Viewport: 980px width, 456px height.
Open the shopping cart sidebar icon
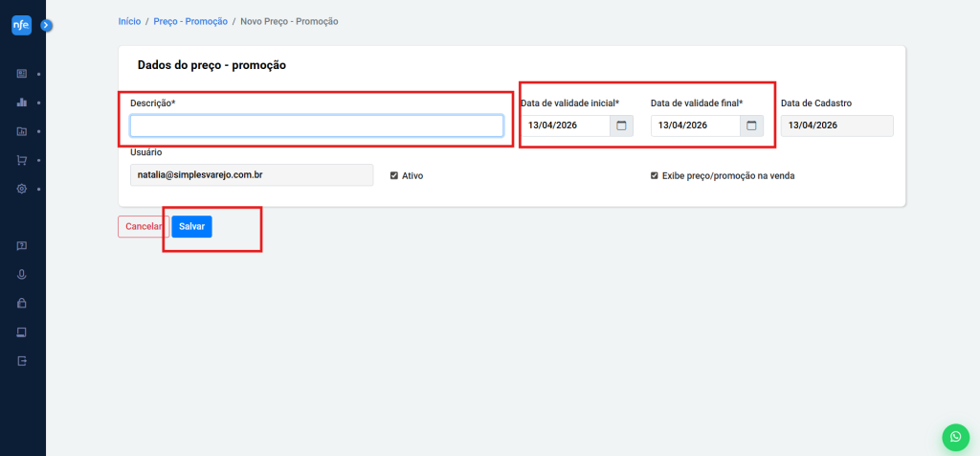click(x=22, y=160)
